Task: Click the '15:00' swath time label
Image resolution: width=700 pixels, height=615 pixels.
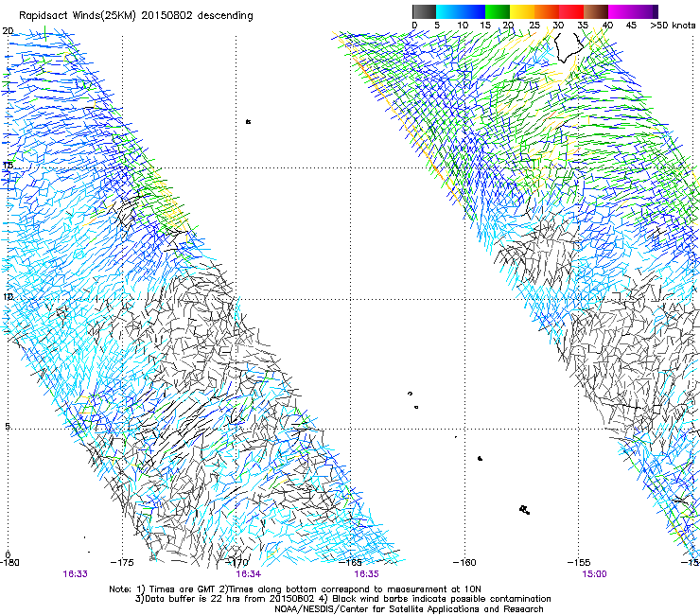Action: click(x=594, y=574)
